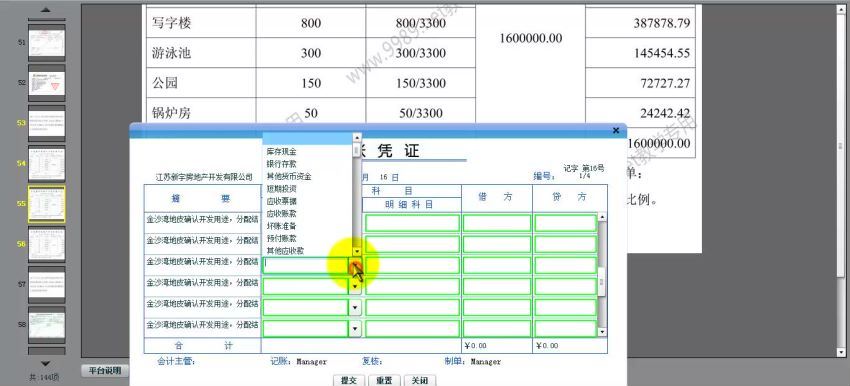The image size is (850, 386).
Task: Click the 150/3300 ratio cell
Action: [420, 83]
